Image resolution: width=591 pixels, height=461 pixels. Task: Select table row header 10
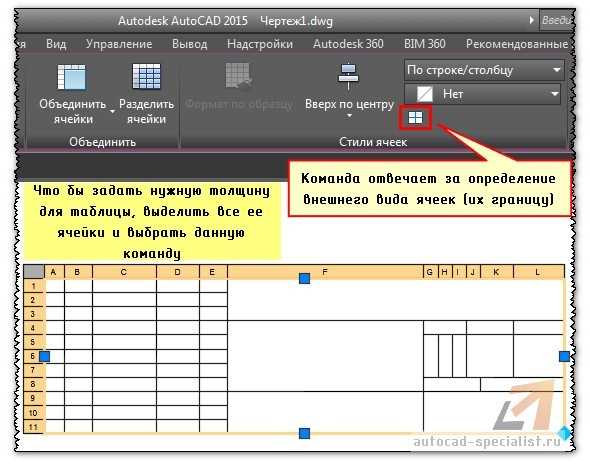point(34,413)
